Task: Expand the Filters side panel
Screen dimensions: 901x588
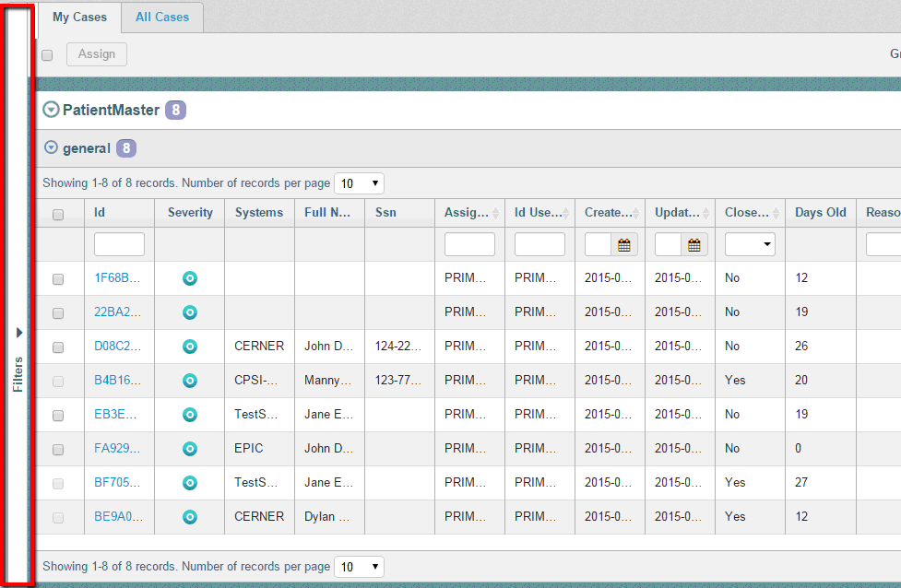Action: point(18,333)
